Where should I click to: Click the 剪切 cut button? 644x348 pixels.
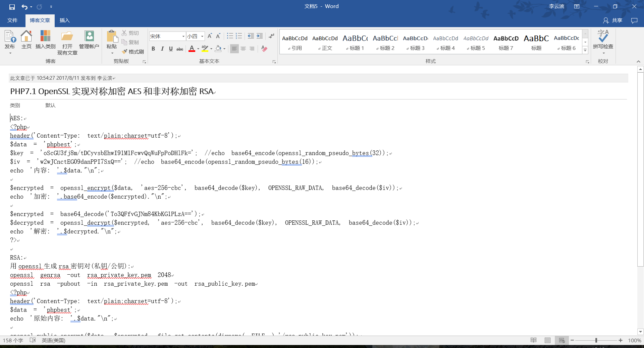point(130,33)
